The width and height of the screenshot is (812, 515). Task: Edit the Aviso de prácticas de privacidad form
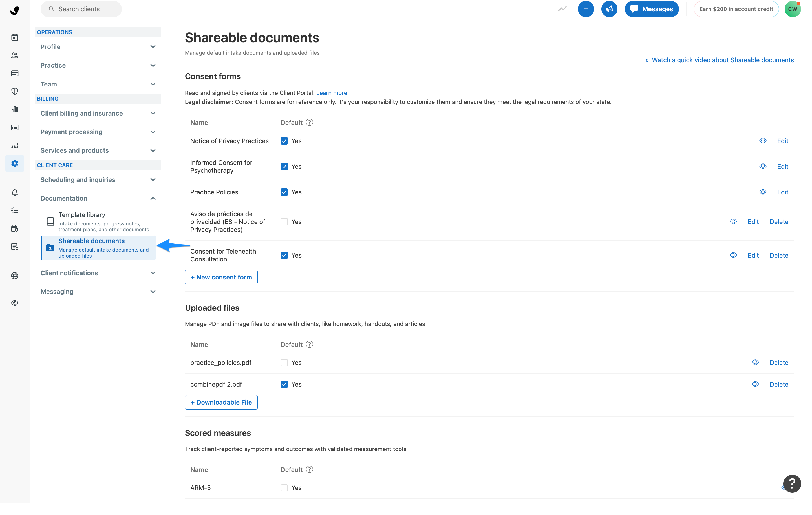[753, 222]
